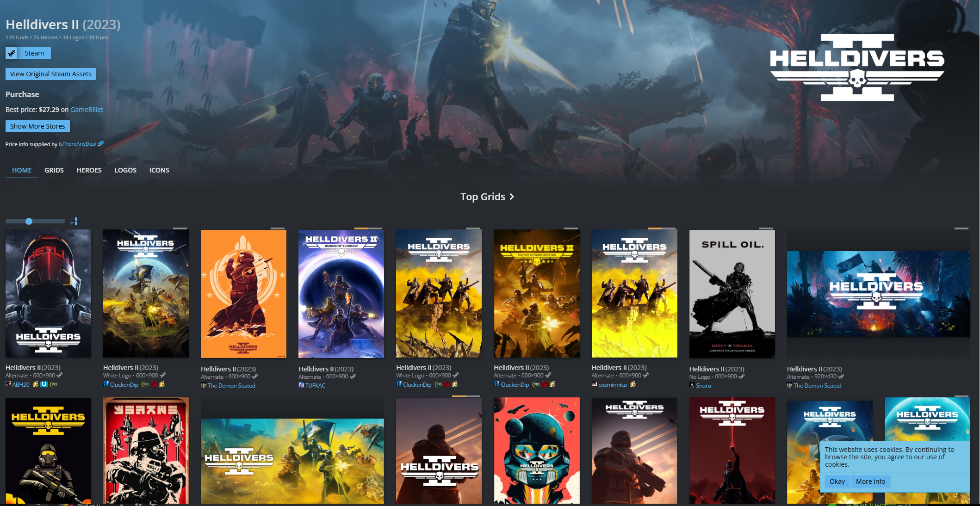Expand the list with Show More Stores
The height and width of the screenshot is (506, 980).
pyautogui.click(x=37, y=126)
